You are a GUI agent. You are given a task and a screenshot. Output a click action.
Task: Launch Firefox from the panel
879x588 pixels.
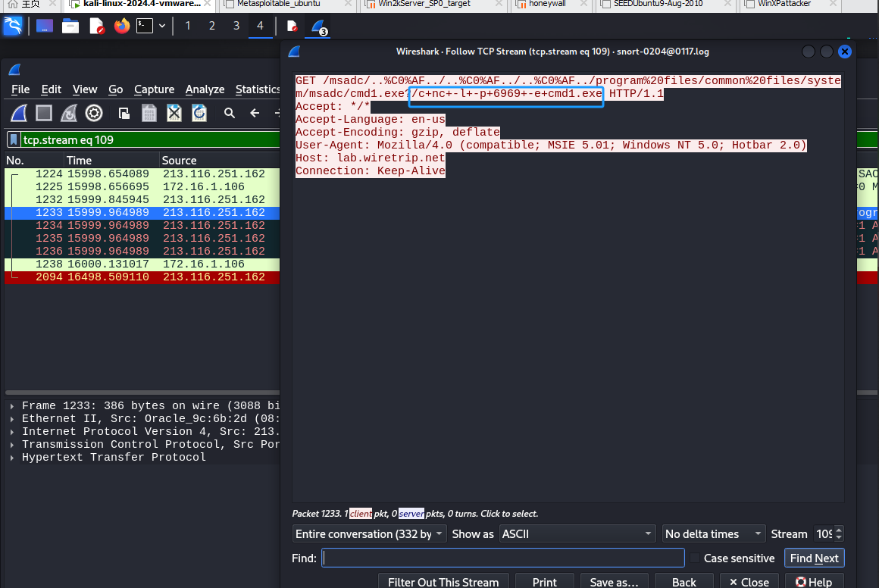point(122,26)
